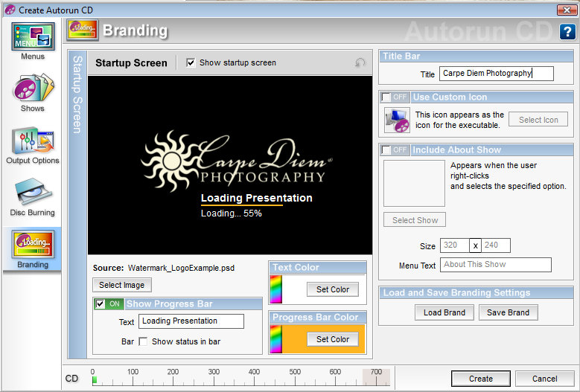Open the Disc Burning section icon
580x392 pixels.
pyautogui.click(x=33, y=192)
